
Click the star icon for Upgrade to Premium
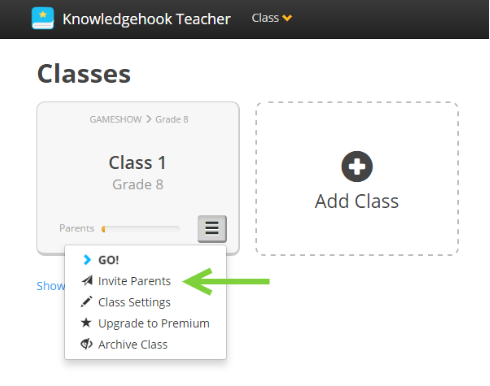86,323
